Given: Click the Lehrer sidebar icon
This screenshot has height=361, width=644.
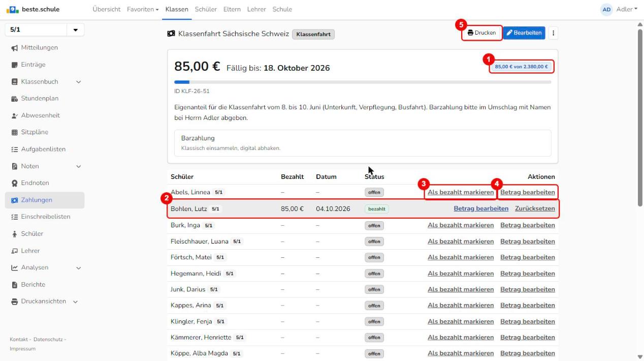Looking at the screenshot, I should (x=14, y=251).
